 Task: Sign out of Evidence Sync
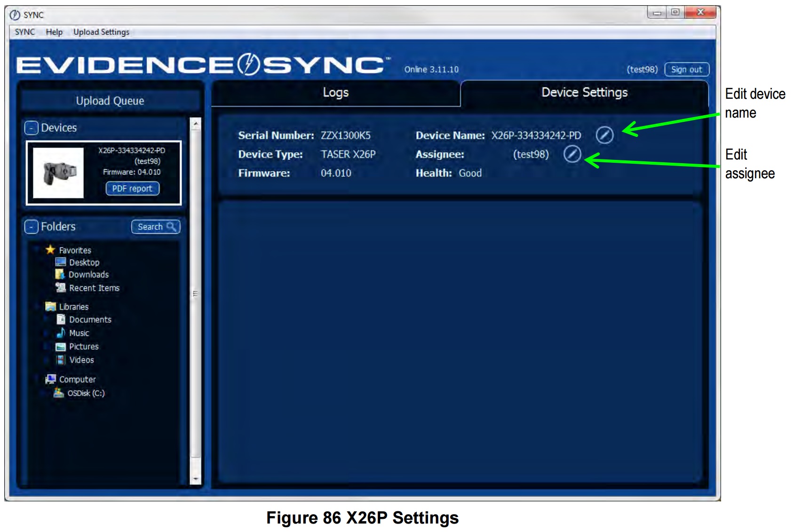(686, 69)
